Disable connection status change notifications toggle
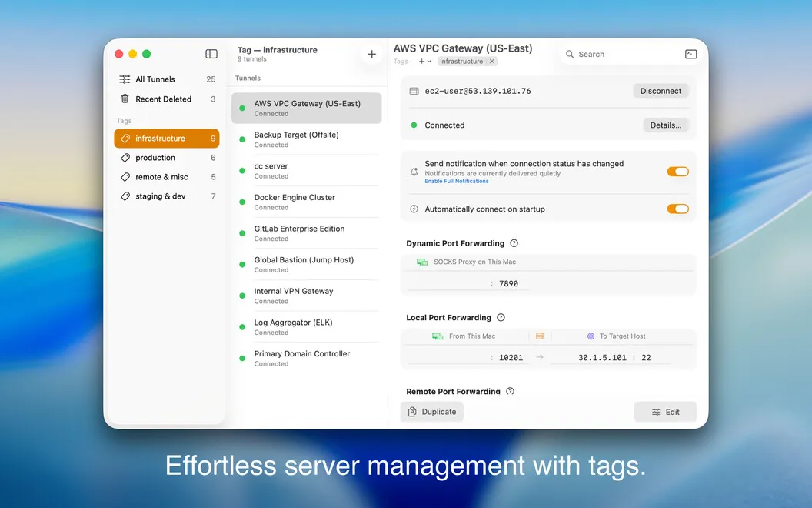The width and height of the screenshot is (812, 508). click(x=678, y=172)
